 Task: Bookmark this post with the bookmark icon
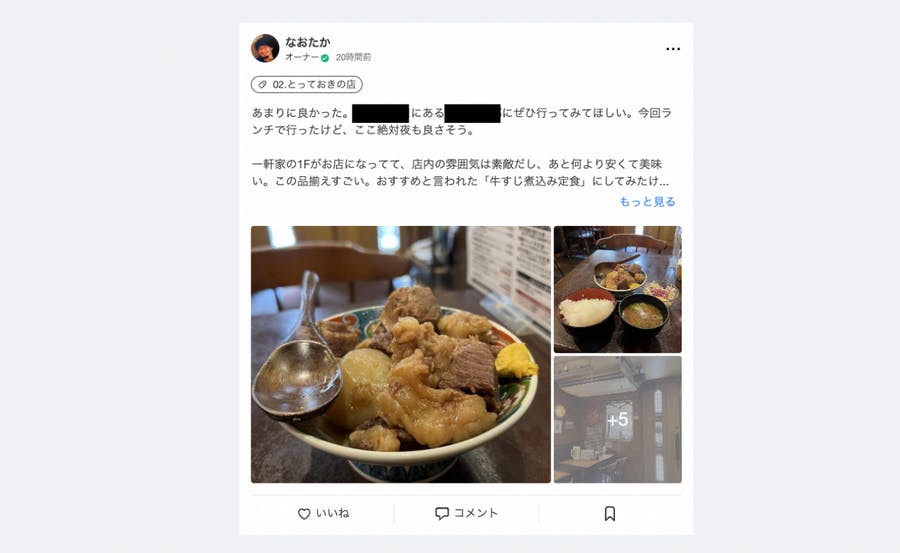(610, 513)
